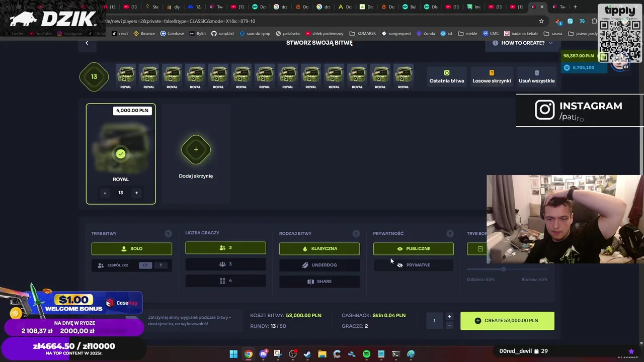Switch to the diy browser tab
Viewport: 644px width, 362px height.
173,7
